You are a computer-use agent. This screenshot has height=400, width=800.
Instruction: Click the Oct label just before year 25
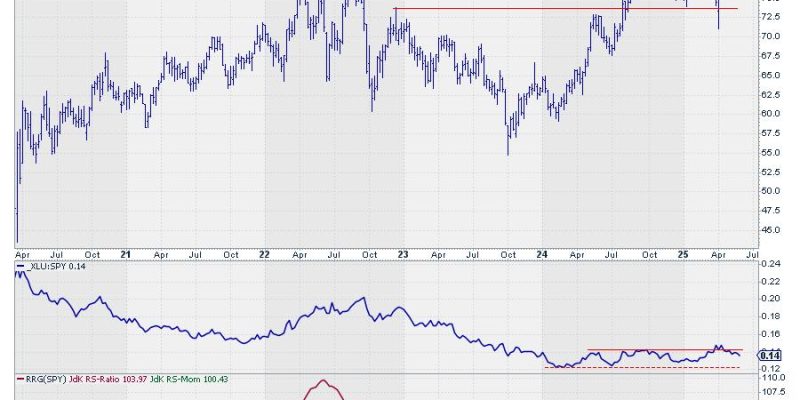coord(649,255)
